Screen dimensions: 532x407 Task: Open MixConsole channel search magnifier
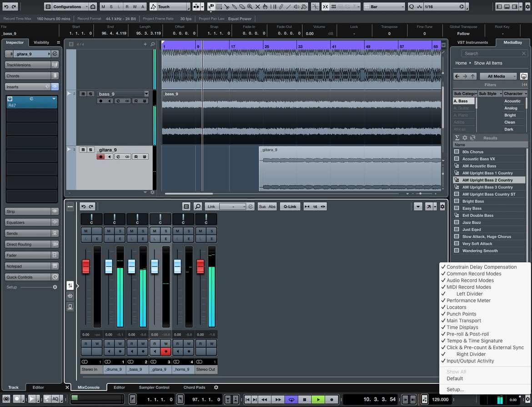coord(197,207)
